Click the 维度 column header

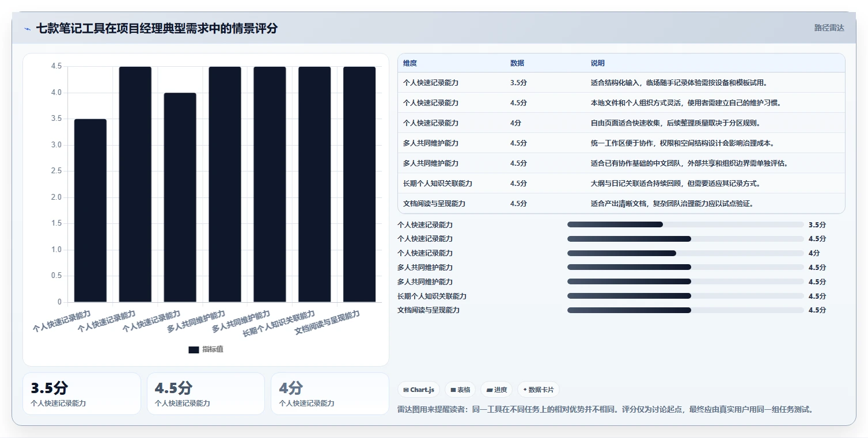point(410,63)
